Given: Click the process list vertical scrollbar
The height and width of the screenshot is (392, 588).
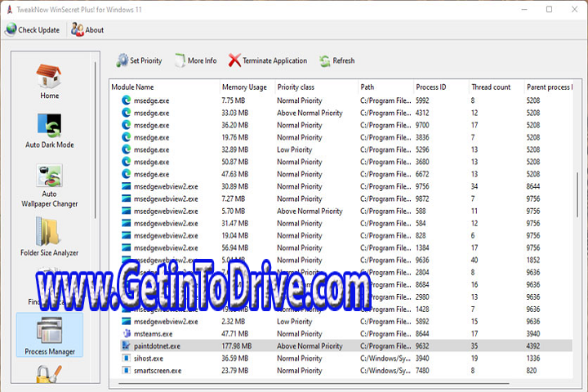Looking at the screenshot, I should pyautogui.click(x=577, y=194).
